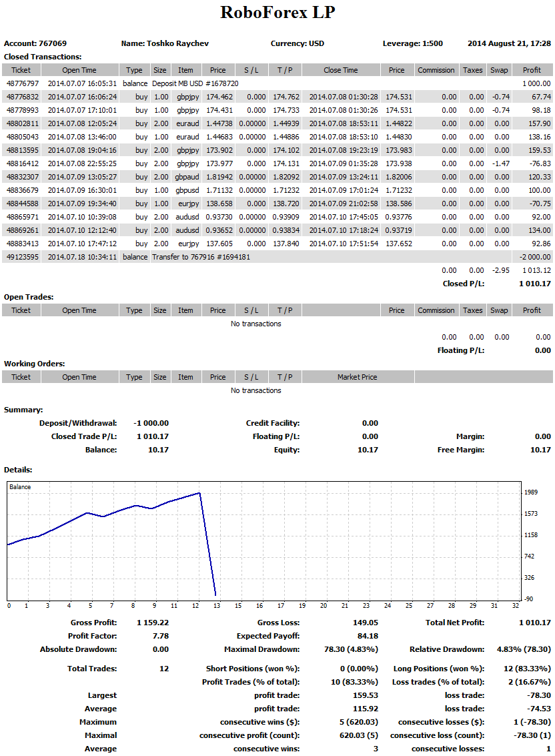This screenshot has width=555, height=756.
Task: Click the open price "1.71132"
Action: coord(219,190)
